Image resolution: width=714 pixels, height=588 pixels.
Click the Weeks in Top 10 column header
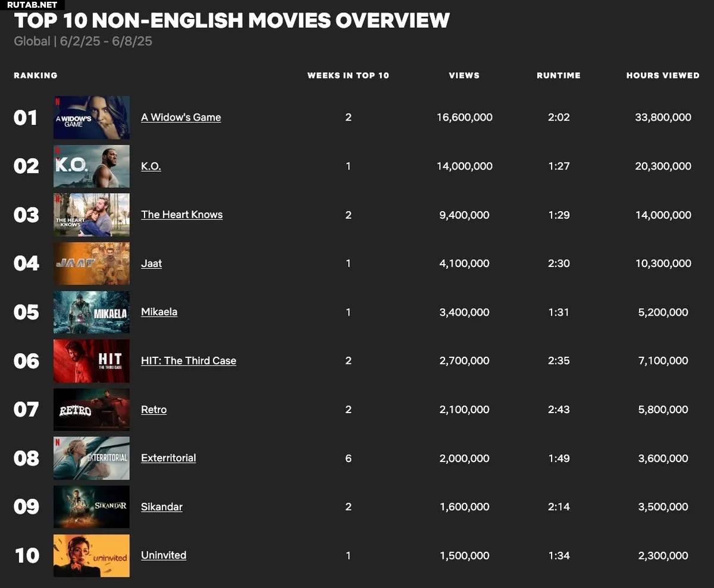click(x=348, y=76)
